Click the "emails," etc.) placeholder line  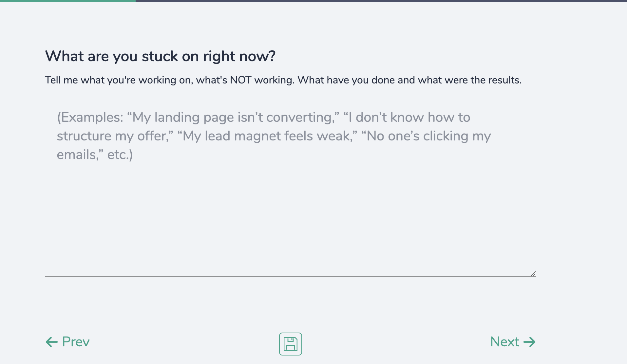[x=95, y=155]
